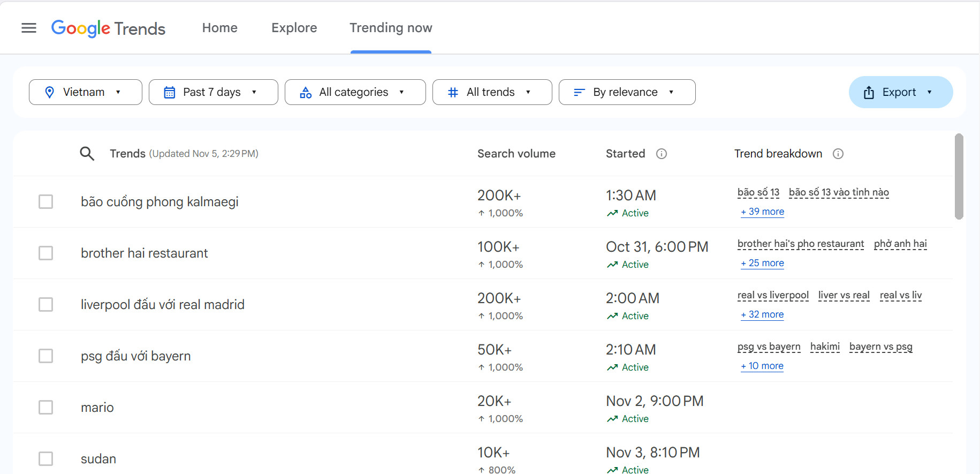This screenshot has height=474, width=980.
Task: Go to the Explore tab
Action: (x=294, y=28)
